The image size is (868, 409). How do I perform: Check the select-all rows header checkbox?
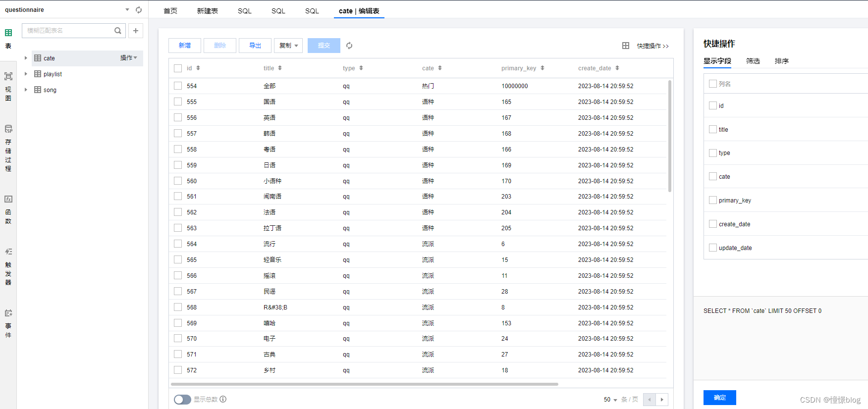178,68
